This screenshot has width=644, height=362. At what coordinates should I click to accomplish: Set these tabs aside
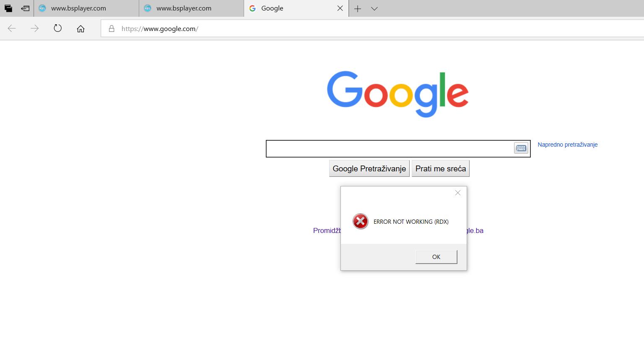[x=25, y=8]
